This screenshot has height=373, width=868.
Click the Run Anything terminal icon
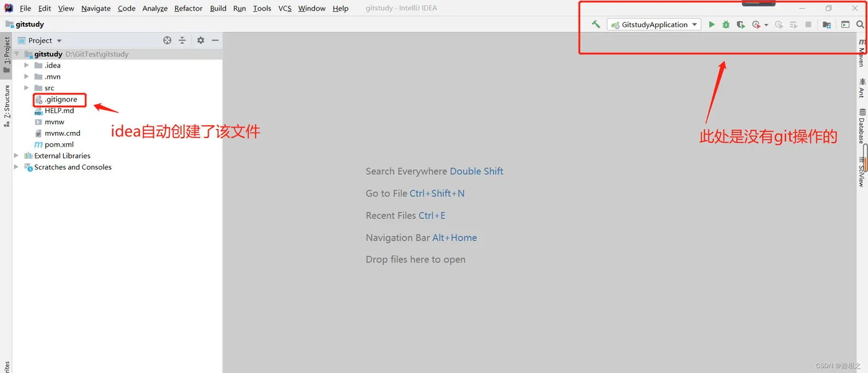tap(845, 25)
